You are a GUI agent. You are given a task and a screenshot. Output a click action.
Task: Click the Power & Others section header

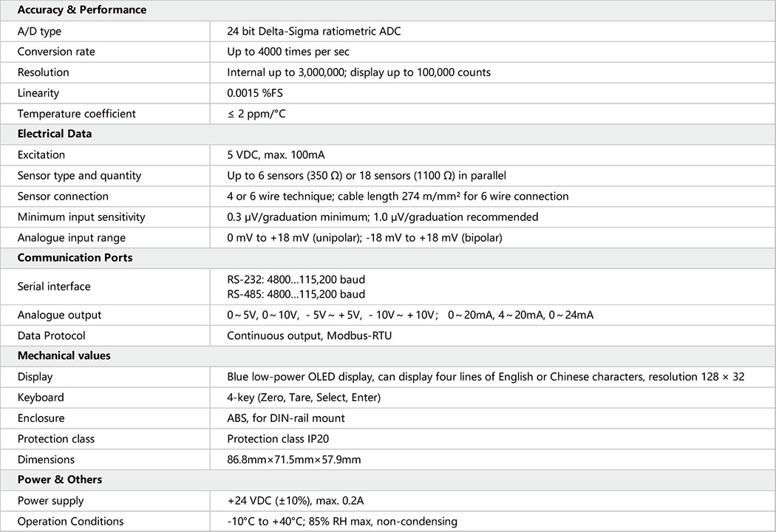coord(59,480)
